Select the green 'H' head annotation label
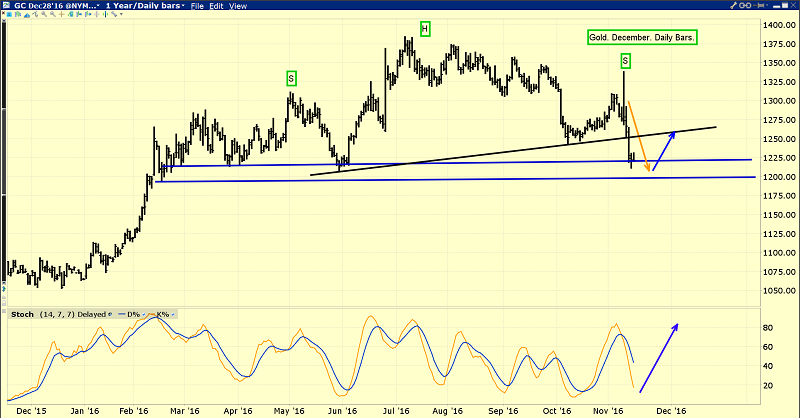Image resolution: width=800 pixels, height=418 pixels. click(424, 28)
